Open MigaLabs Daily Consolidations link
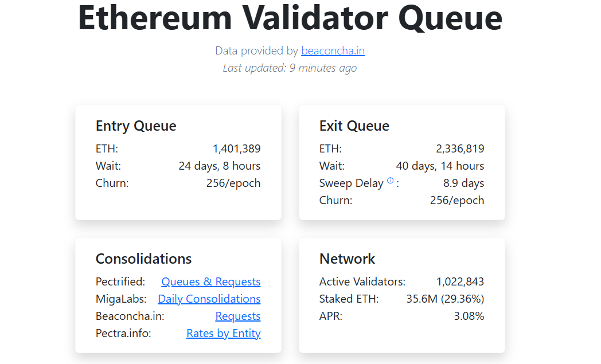601x364 pixels. click(x=209, y=299)
